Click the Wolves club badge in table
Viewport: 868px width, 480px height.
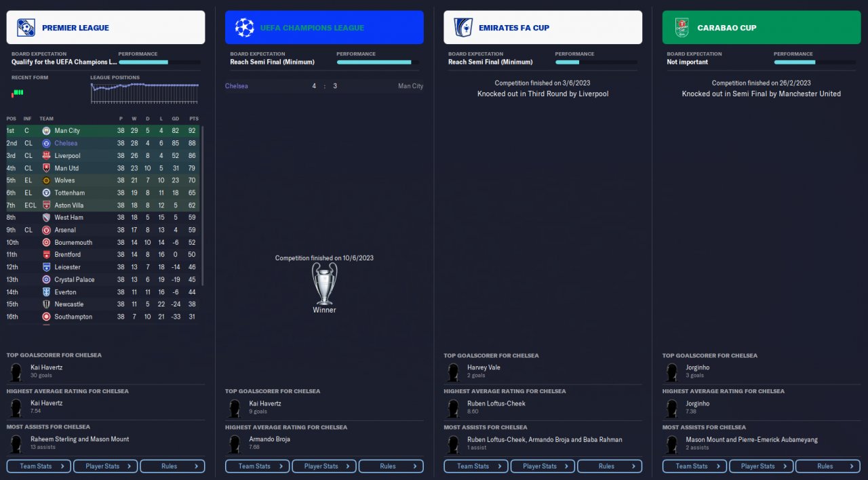(46, 180)
